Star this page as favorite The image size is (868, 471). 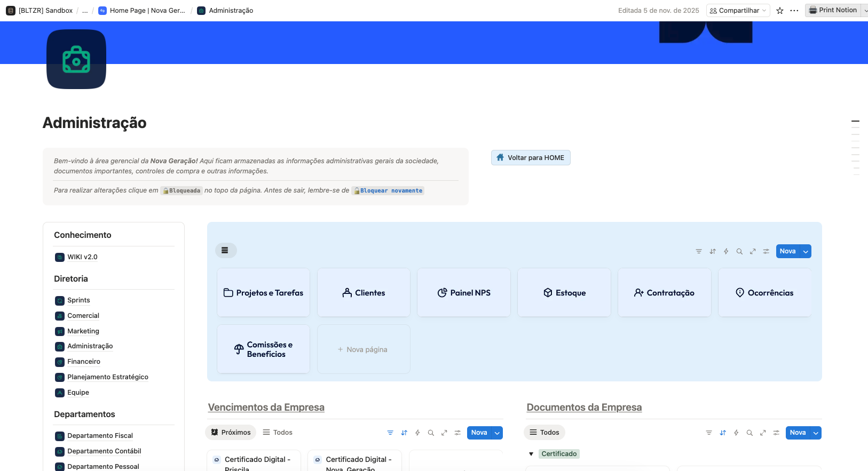(780, 11)
